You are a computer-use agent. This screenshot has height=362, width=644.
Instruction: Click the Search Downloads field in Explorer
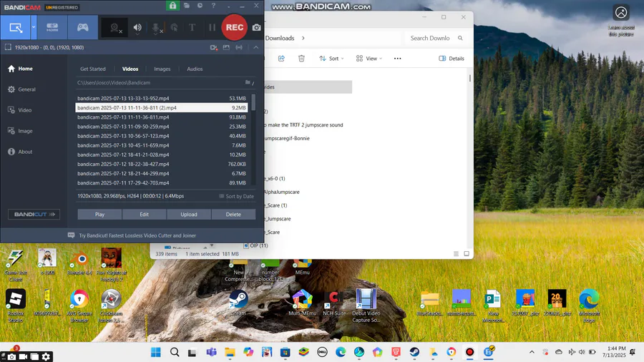[x=436, y=38]
